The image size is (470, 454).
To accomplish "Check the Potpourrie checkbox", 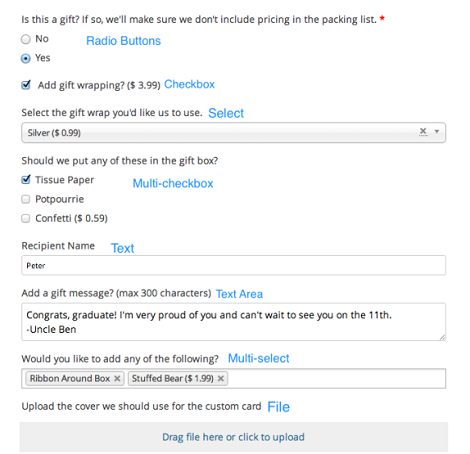I will pyautogui.click(x=26, y=199).
